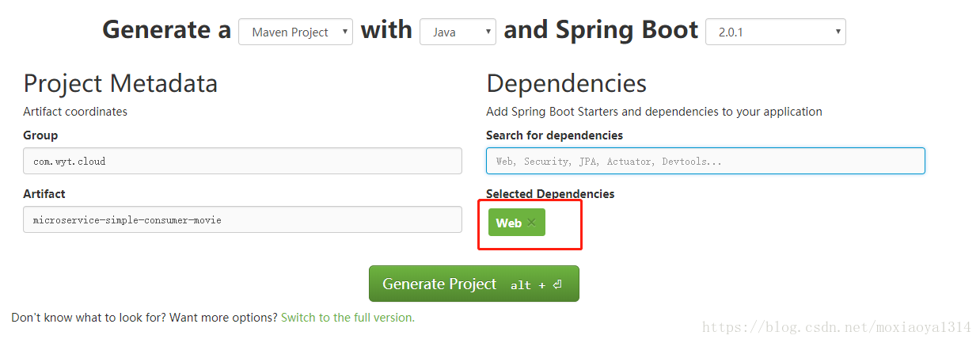Viewport: 980px width, 343px height.
Task: Focus the Artifact field with microservice-simple-consumer-movie
Action: [x=242, y=219]
